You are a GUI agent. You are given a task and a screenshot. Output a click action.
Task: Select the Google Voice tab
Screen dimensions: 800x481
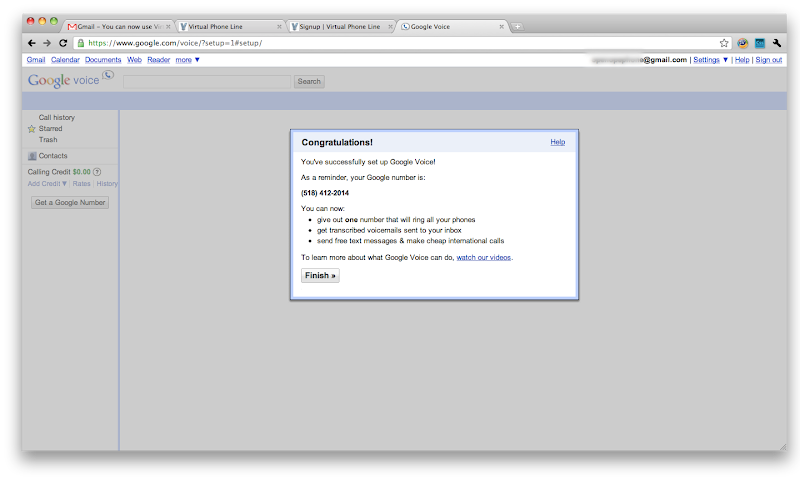click(452, 27)
